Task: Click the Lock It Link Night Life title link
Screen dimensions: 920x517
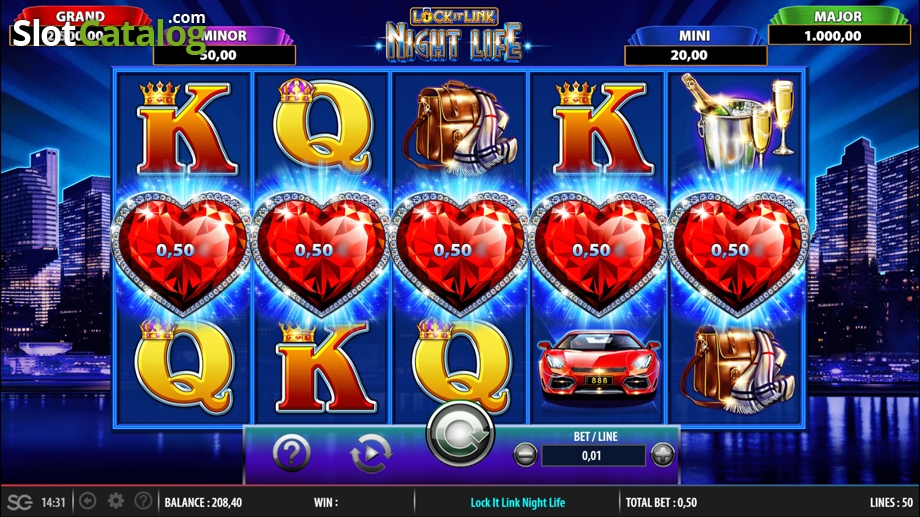Action: tap(518, 502)
